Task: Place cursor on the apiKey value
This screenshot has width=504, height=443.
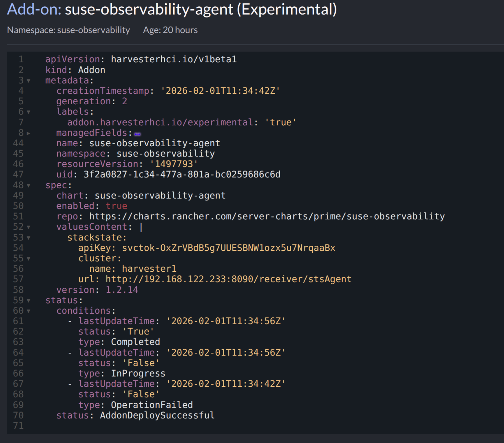Action: (x=228, y=248)
